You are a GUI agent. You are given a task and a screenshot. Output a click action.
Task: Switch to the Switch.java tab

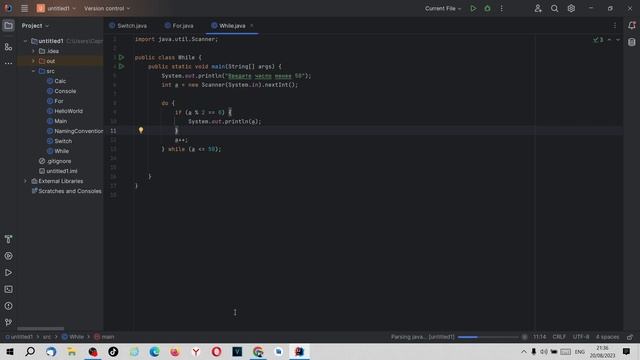(x=128, y=26)
